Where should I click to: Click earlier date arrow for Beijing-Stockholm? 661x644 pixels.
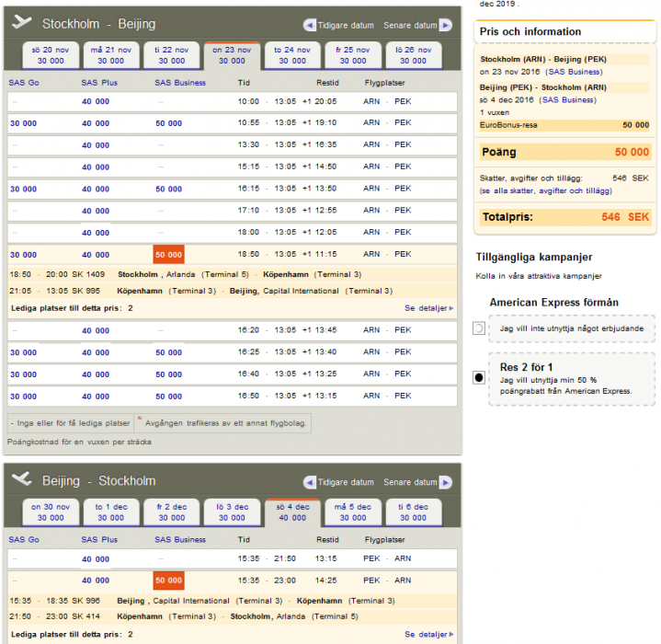tap(310, 482)
